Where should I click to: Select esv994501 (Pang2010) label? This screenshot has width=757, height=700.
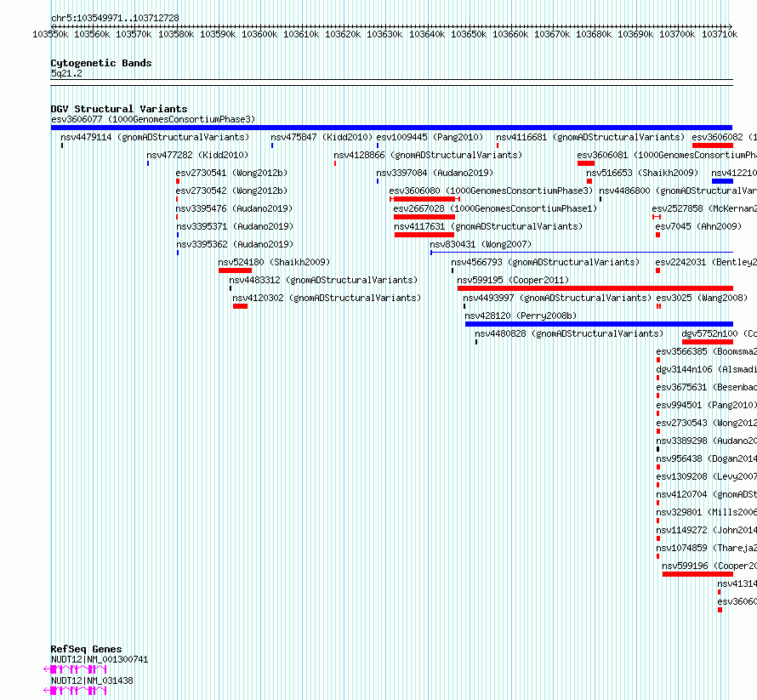706,405
